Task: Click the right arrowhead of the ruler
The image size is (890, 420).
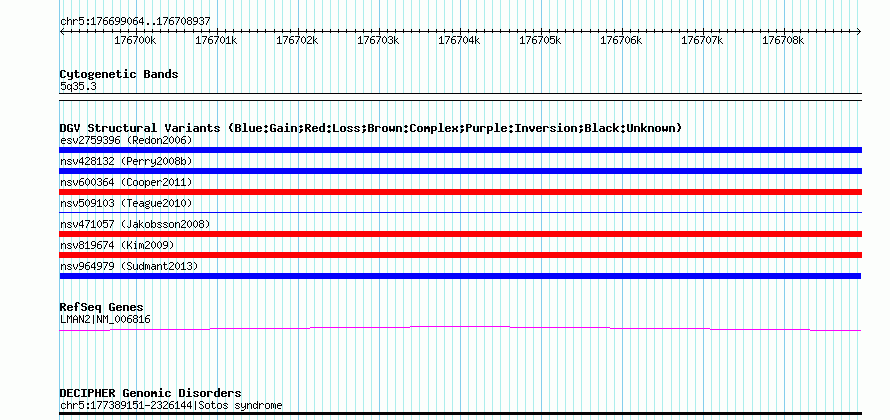Action: 859,31
